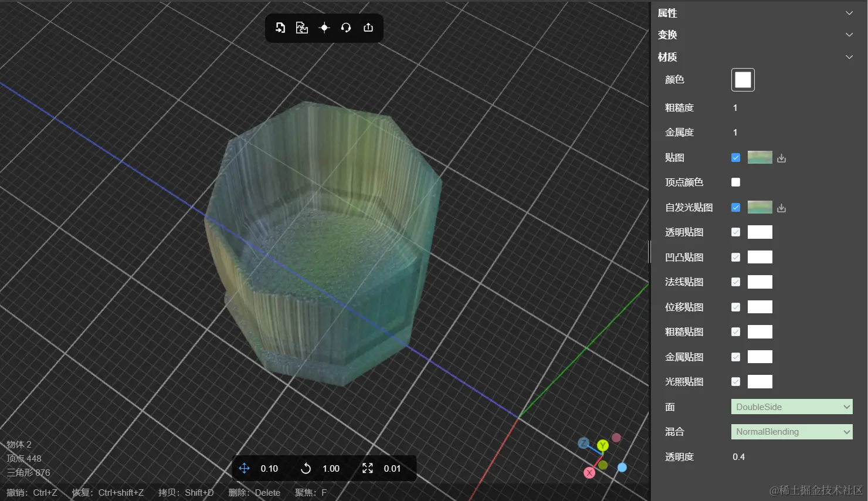Select the translucent octagonal cup model
Screen dimensions: 868x501
323,243
